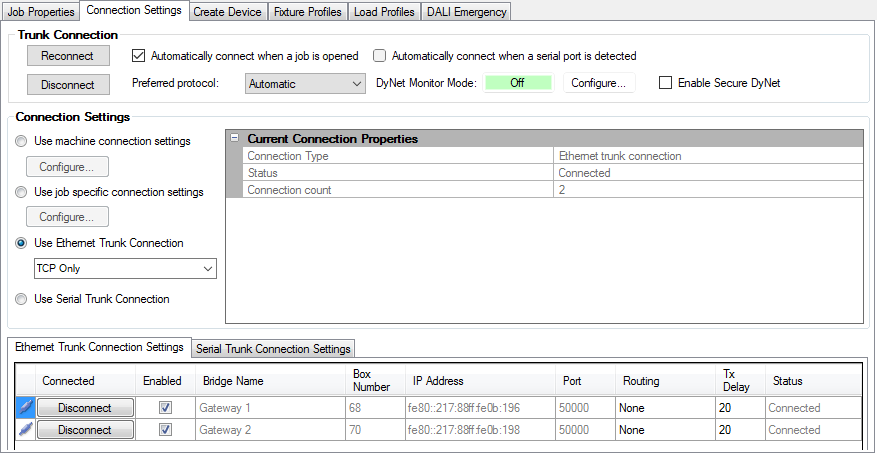Collapse Current Connection Properties section
This screenshot has height=454, width=877.
point(235,138)
